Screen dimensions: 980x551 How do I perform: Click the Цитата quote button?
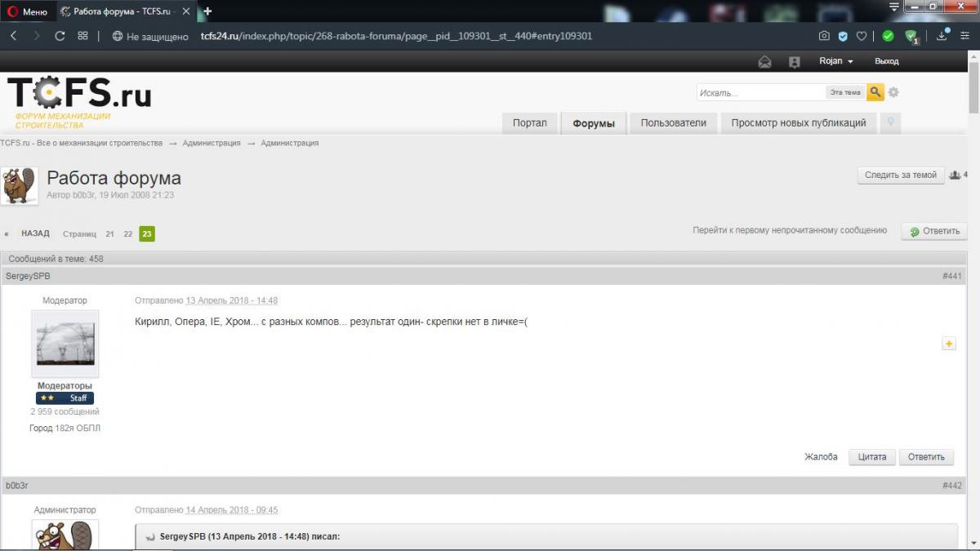pos(872,457)
